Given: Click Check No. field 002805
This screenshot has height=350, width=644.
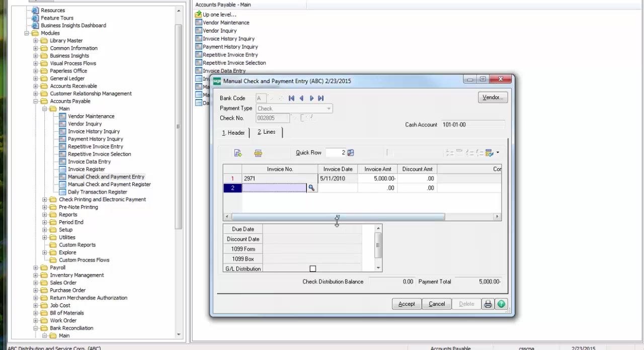Looking at the screenshot, I should [273, 118].
